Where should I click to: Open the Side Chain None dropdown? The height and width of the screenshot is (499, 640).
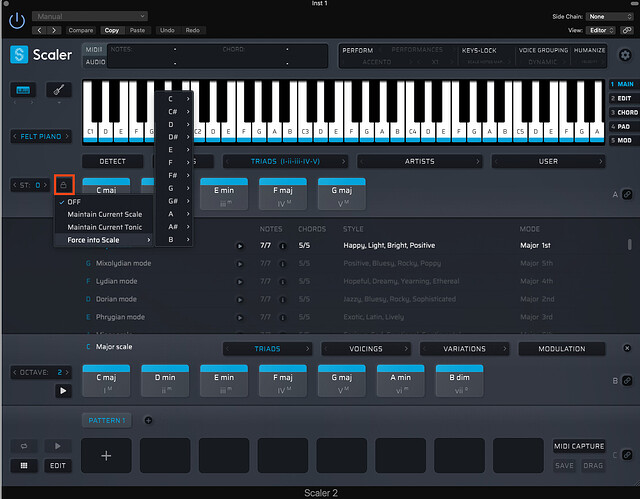click(610, 17)
